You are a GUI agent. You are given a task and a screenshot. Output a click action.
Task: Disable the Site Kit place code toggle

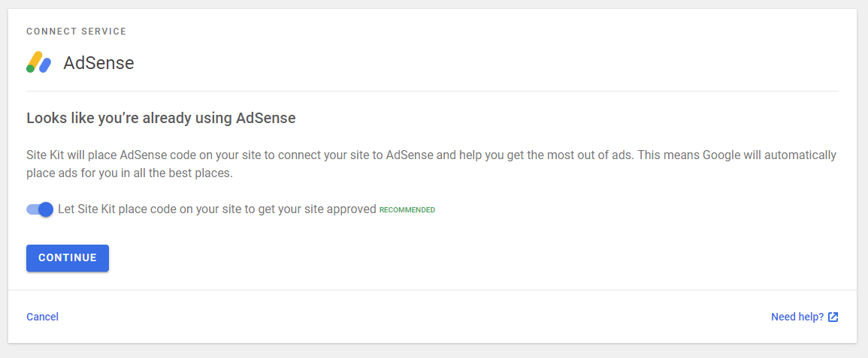click(40, 209)
